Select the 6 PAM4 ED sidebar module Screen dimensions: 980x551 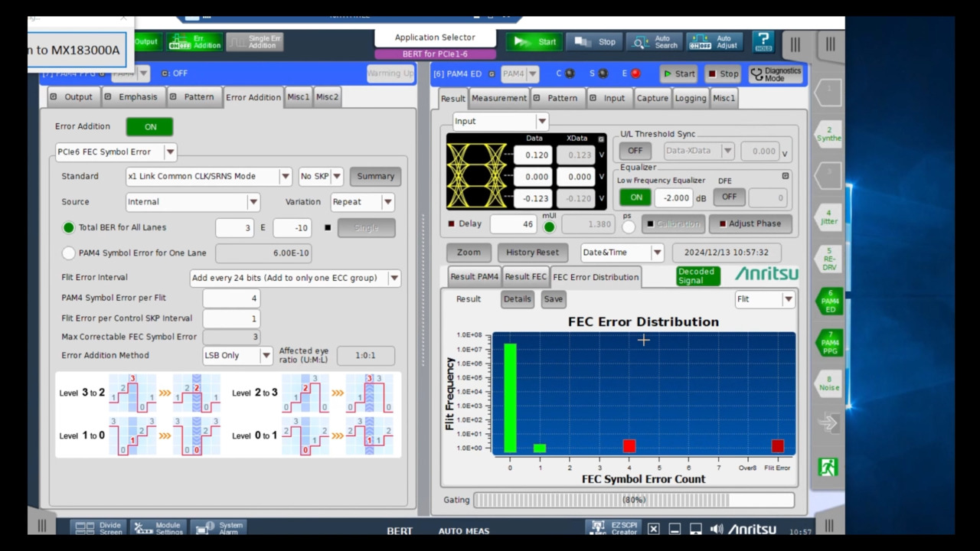pyautogui.click(x=828, y=301)
